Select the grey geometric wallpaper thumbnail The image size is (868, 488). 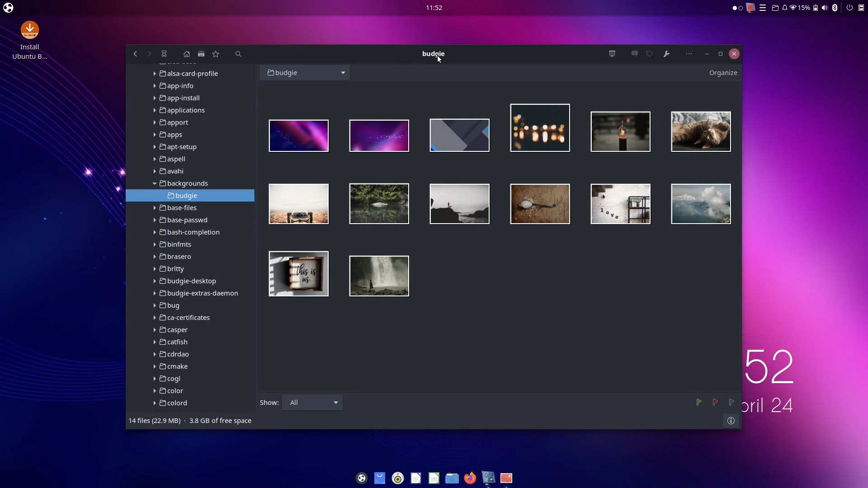(x=459, y=135)
